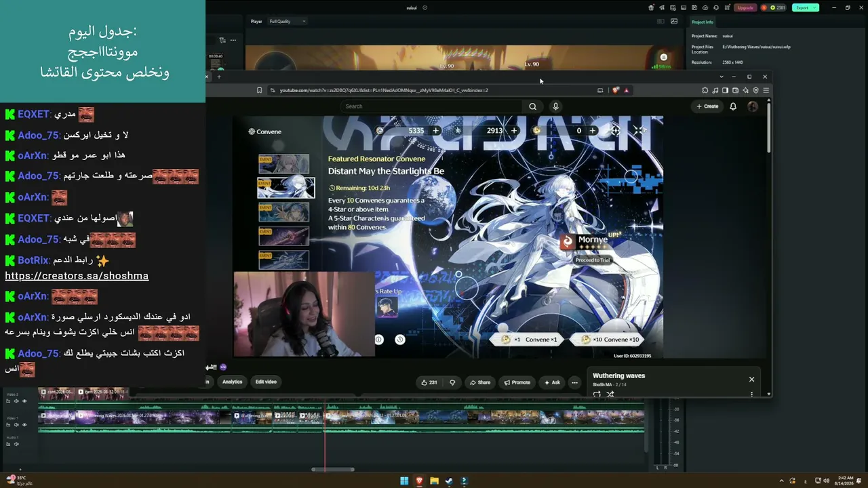Share the YouTube video
This screenshot has width=868, height=488.
point(480,382)
